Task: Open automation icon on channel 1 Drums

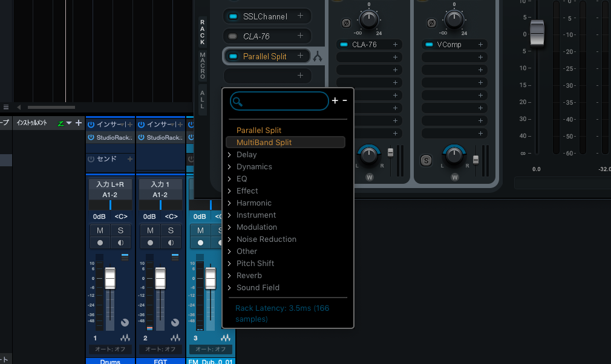Action: click(125, 338)
